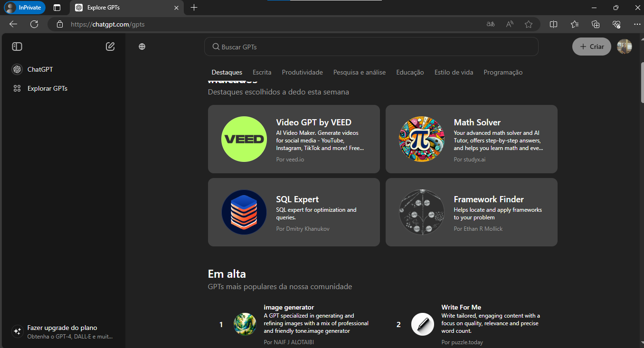Click the ChatGPT logo icon in sidebar
Screen dimensions: 644x348
(x=17, y=69)
